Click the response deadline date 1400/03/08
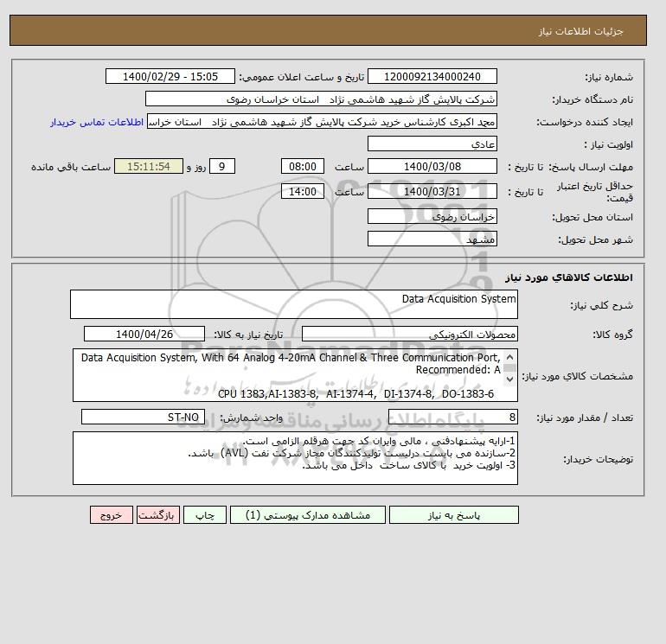 click(432, 167)
